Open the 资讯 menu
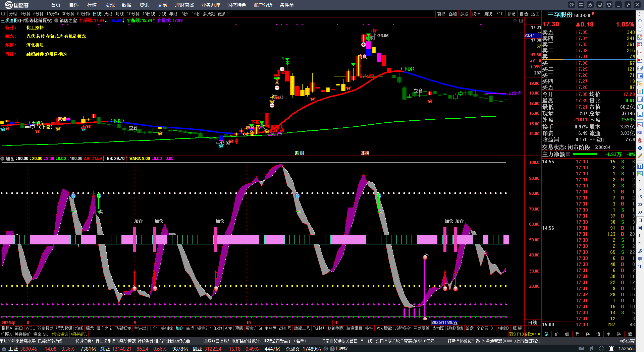 (144, 5)
